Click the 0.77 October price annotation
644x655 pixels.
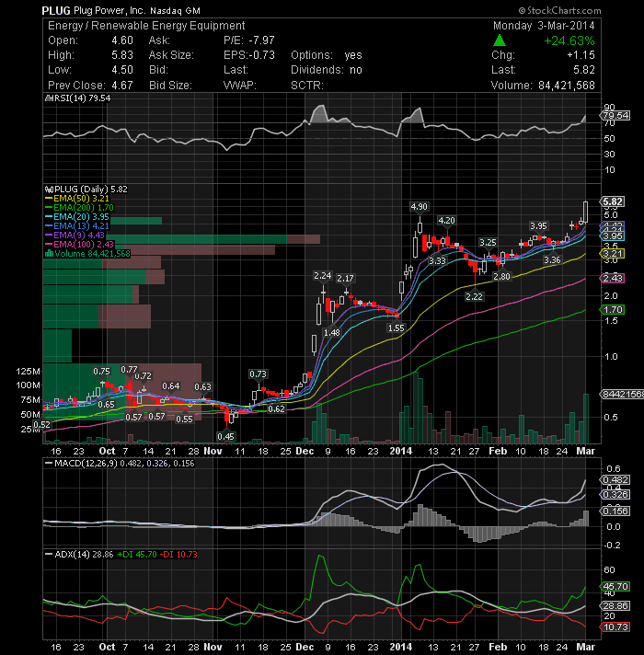pyautogui.click(x=129, y=369)
